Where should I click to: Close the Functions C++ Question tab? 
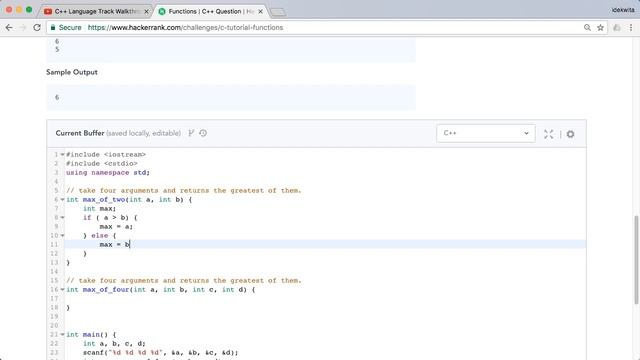pos(260,11)
